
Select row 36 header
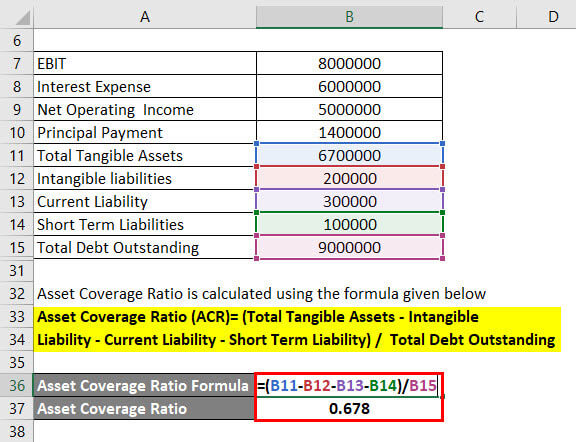17,385
